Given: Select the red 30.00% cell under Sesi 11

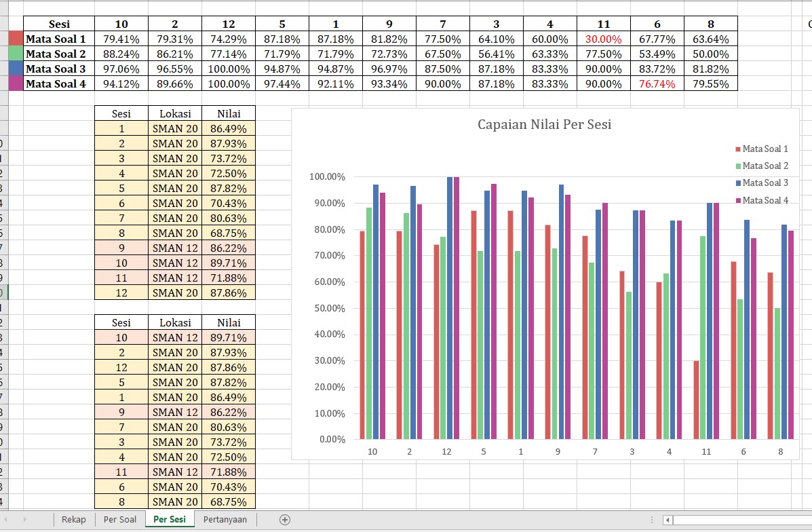Looking at the screenshot, I should (603, 39).
